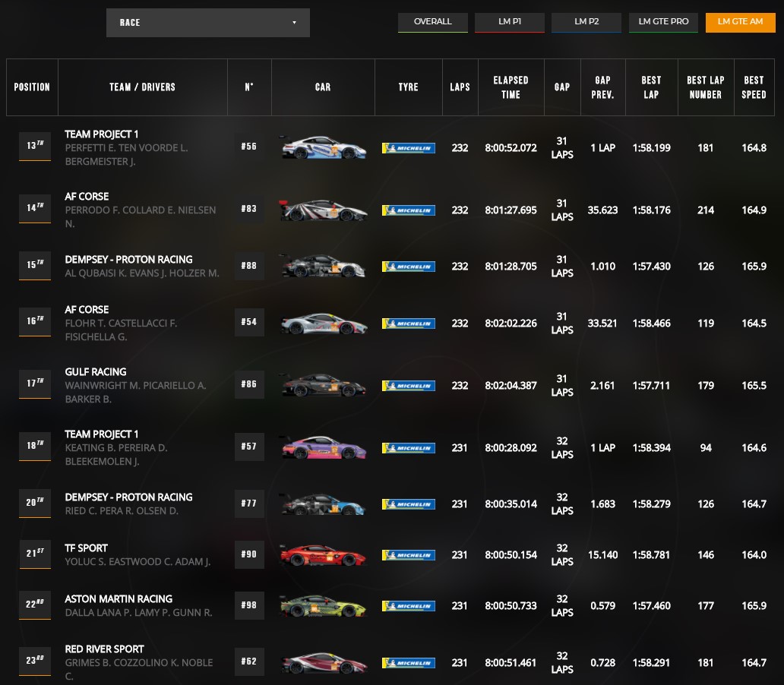The height and width of the screenshot is (685, 784).
Task: Click the Michelin tyre logo for car #62
Action: pos(409,663)
